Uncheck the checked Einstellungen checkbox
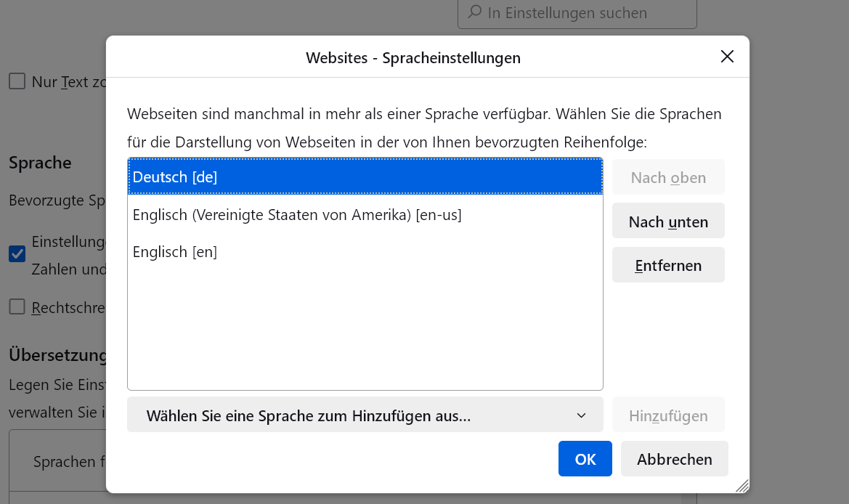The height and width of the screenshot is (504, 849). coord(17,253)
